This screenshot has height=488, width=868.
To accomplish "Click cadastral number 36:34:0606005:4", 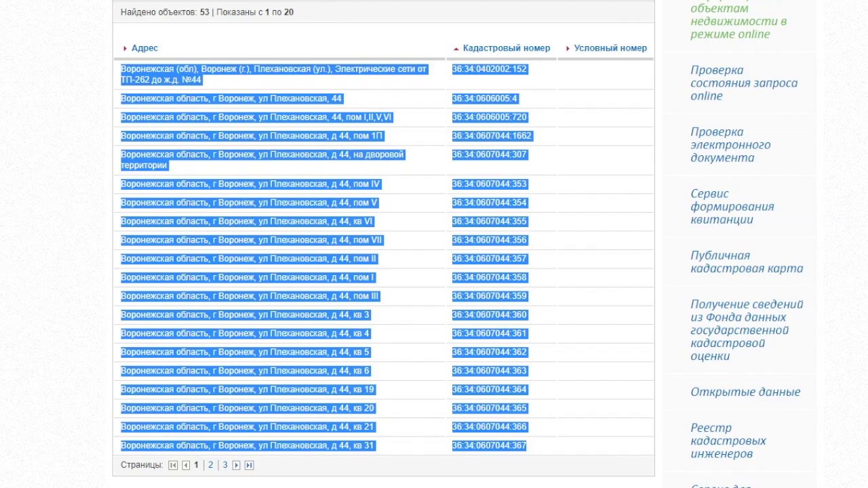I will pos(484,99).
